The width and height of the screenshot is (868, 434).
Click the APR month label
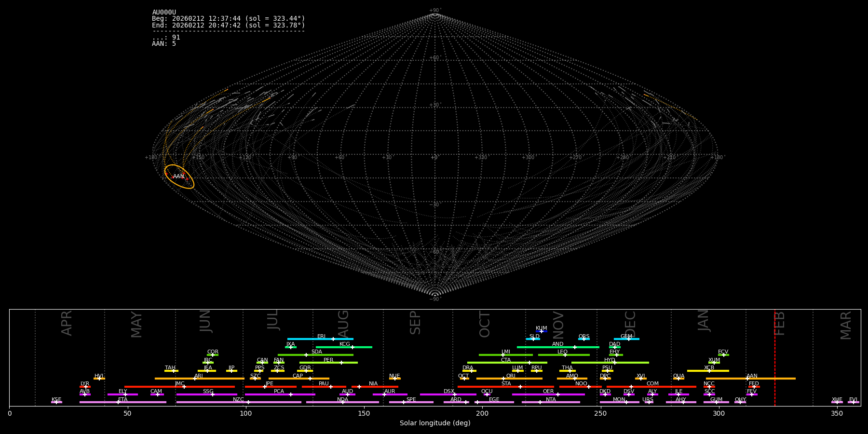(67, 323)
